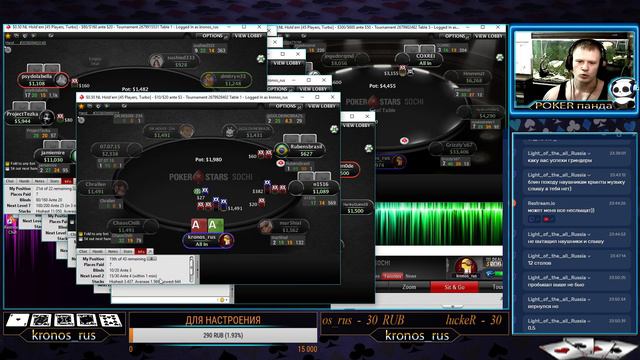Click the '12 столов' chat message

click(577, 259)
